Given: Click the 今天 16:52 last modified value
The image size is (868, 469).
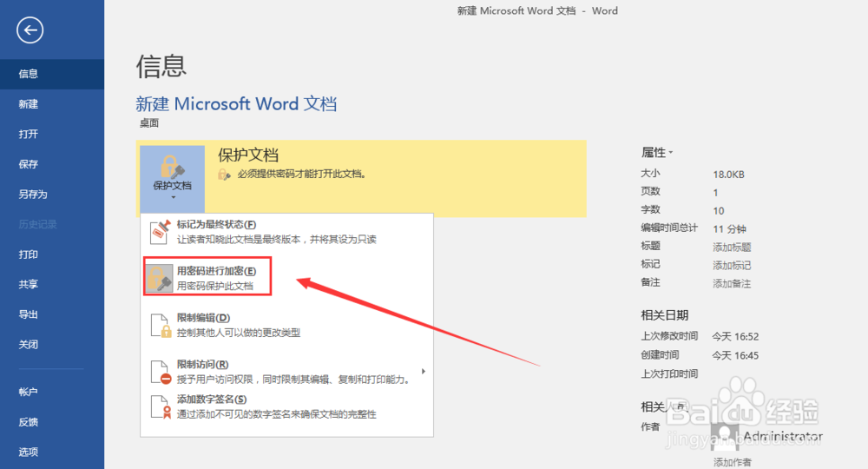Looking at the screenshot, I should tap(735, 336).
